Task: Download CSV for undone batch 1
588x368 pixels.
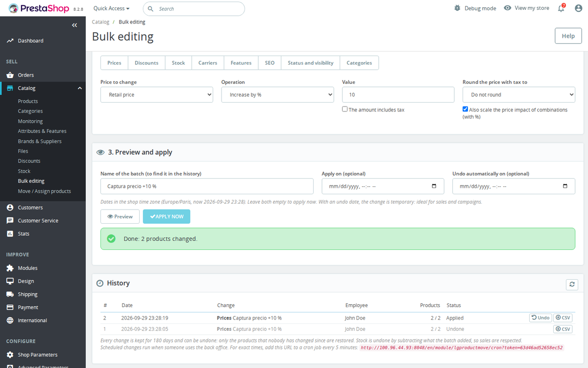Action: (x=563, y=329)
